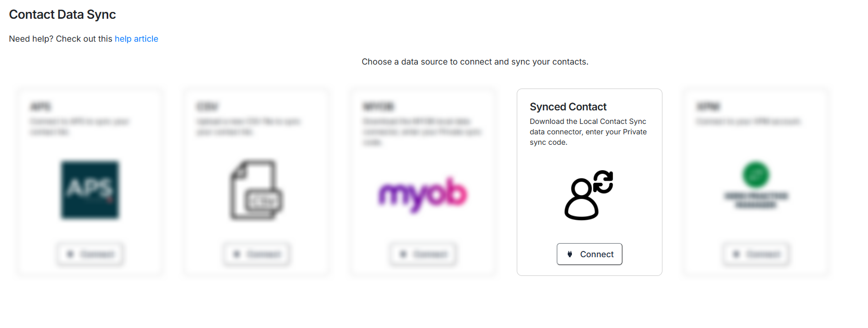Screen dimensions: 868x328
Task: Click the CSV file icon
Action: coord(257,190)
